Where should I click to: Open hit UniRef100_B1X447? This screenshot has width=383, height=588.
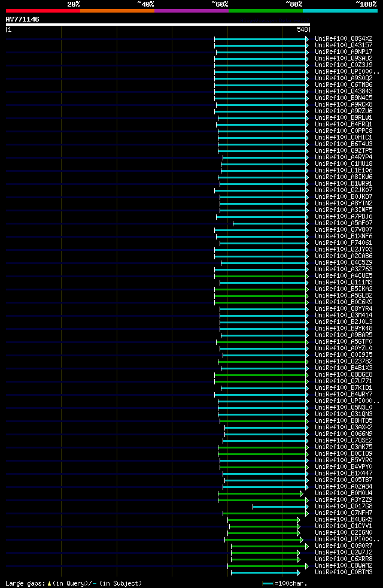pos(344,473)
